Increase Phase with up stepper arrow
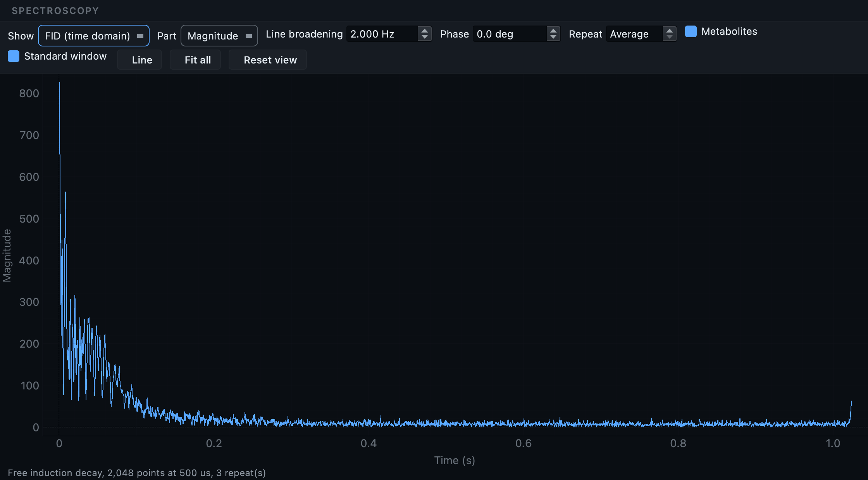Image resolution: width=868 pixels, height=480 pixels. click(x=553, y=31)
